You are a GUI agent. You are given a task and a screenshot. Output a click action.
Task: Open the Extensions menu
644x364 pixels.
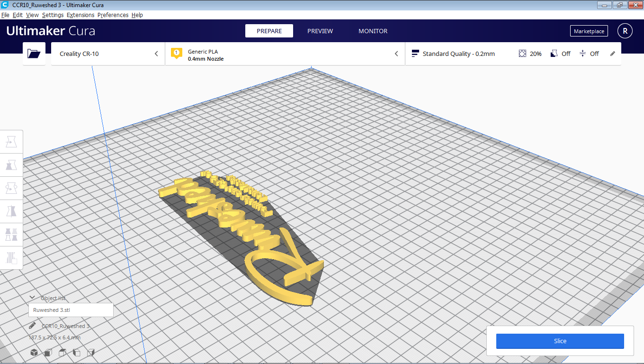80,15
